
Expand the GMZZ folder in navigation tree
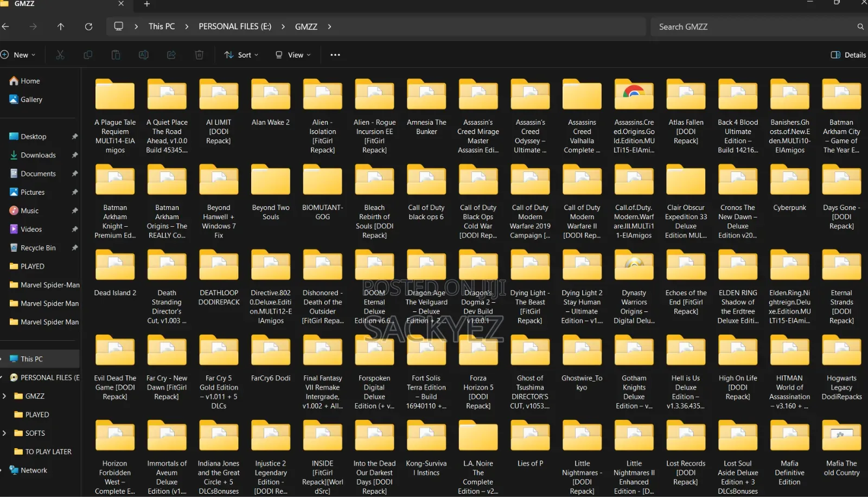4,396
